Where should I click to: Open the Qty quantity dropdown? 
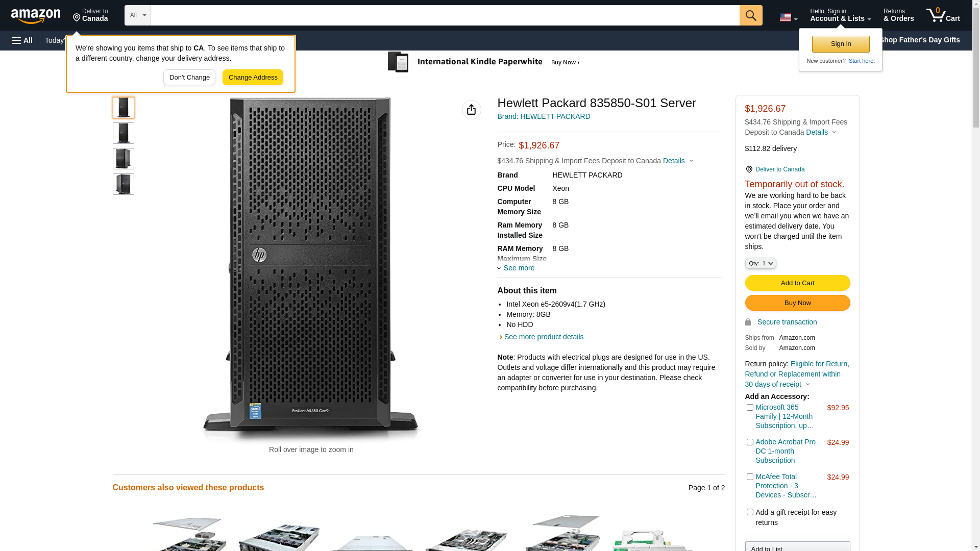tap(761, 263)
